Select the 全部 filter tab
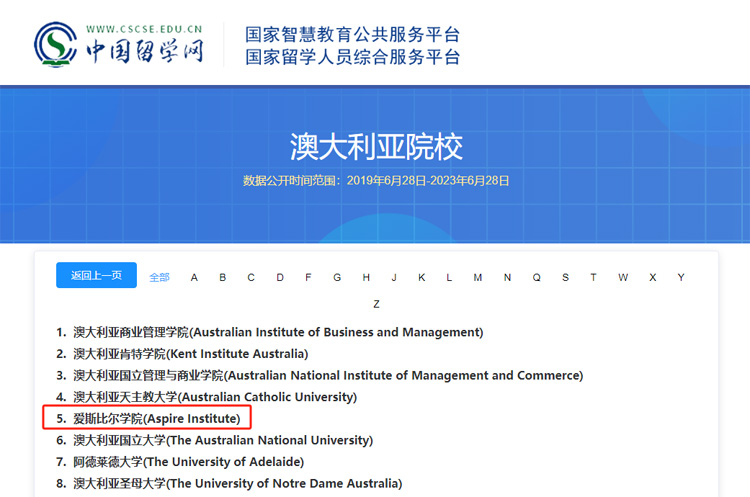Viewport: 750px width, 497px height. pyautogui.click(x=159, y=277)
